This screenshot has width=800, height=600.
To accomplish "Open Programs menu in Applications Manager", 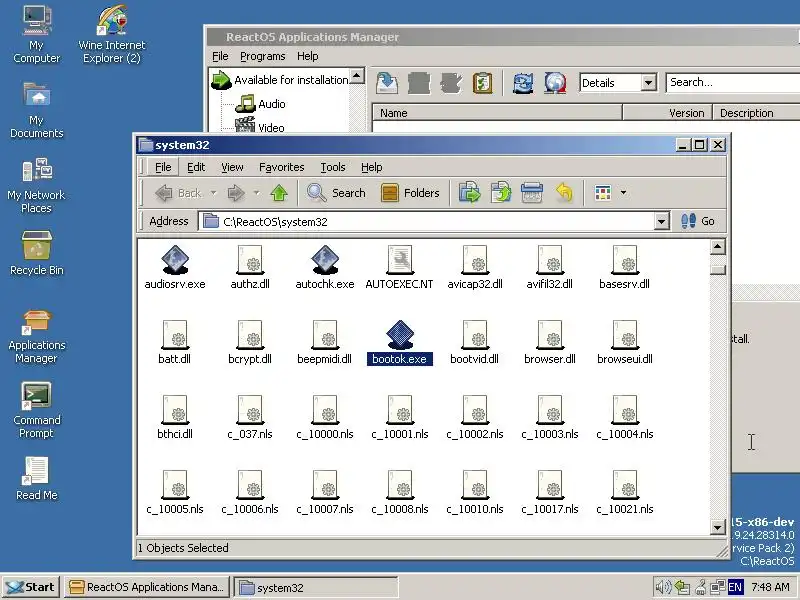I will 263,56.
